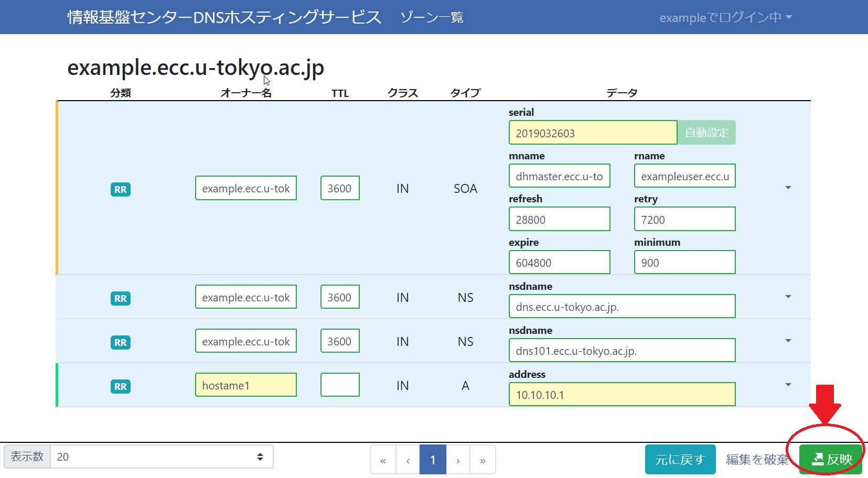Open the dropdown arrow for dns101.ecc.u-tokyo.ac.jp. row
This screenshot has width=868, height=478.
pos(788,341)
